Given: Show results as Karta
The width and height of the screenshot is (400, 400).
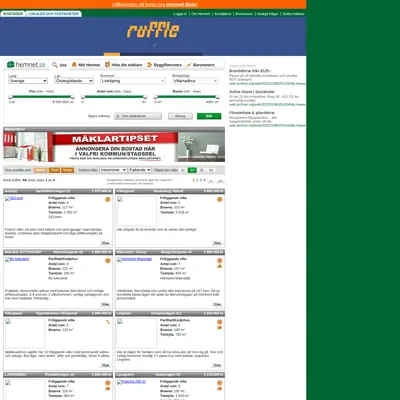Looking at the screenshot, I should [67, 170].
